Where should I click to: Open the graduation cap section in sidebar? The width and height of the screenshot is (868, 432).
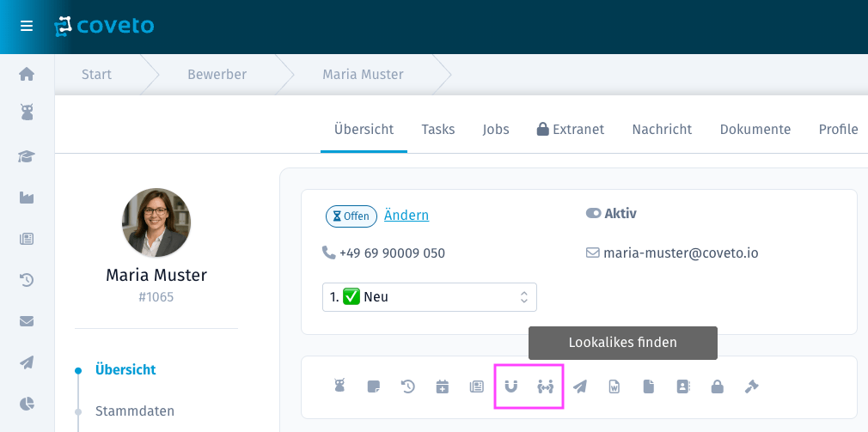[27, 157]
